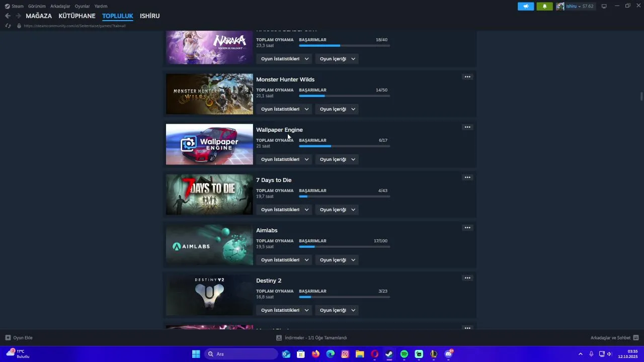Image resolution: width=644 pixels, height=362 pixels.
Task: Open the Destiny 2 title link
Action: click(269, 281)
